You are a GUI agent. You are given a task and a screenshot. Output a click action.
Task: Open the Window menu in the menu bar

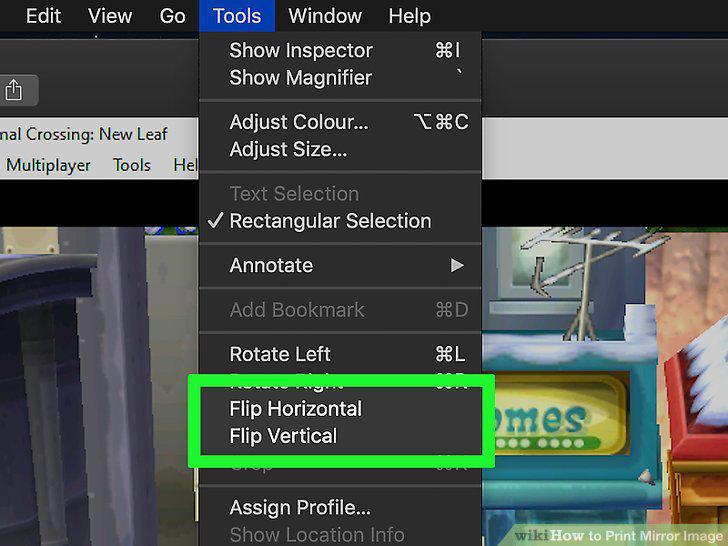(x=325, y=16)
